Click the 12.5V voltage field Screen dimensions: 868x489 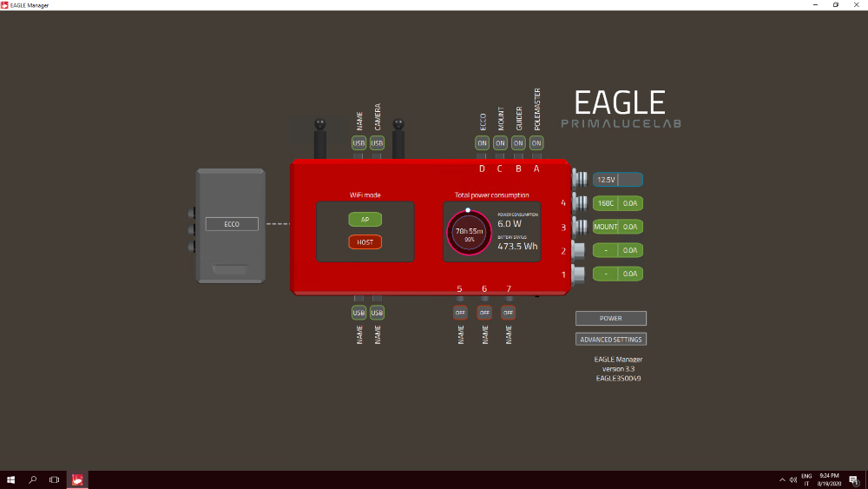point(618,180)
